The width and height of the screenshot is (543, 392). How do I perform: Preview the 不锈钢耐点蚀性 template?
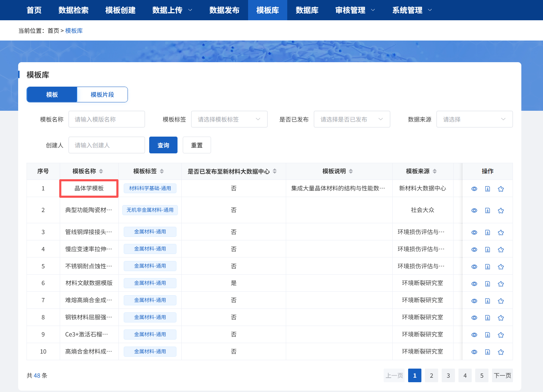click(x=474, y=266)
